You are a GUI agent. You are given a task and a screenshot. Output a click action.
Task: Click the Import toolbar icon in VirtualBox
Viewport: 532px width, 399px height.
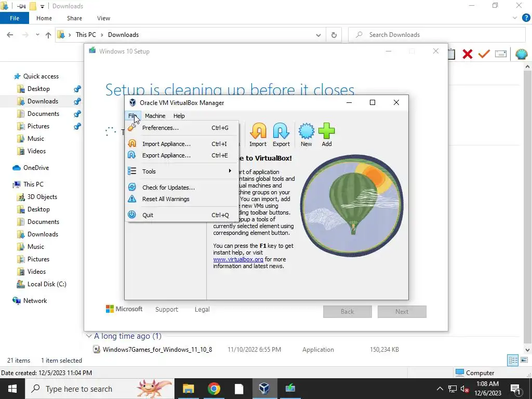point(258,135)
